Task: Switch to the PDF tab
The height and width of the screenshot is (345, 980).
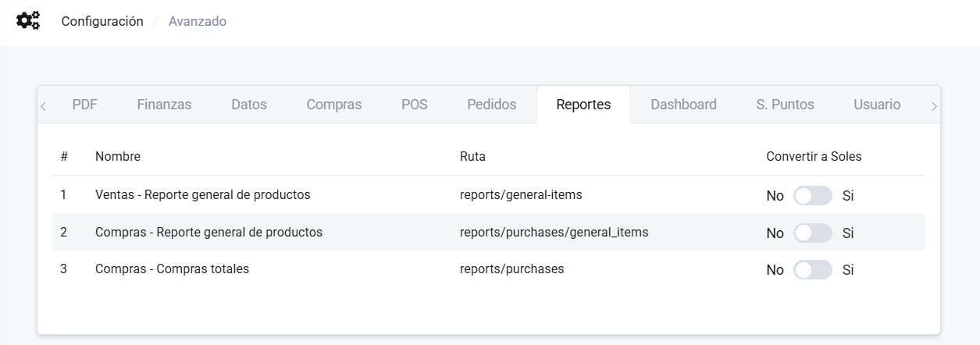Action: coord(84,105)
